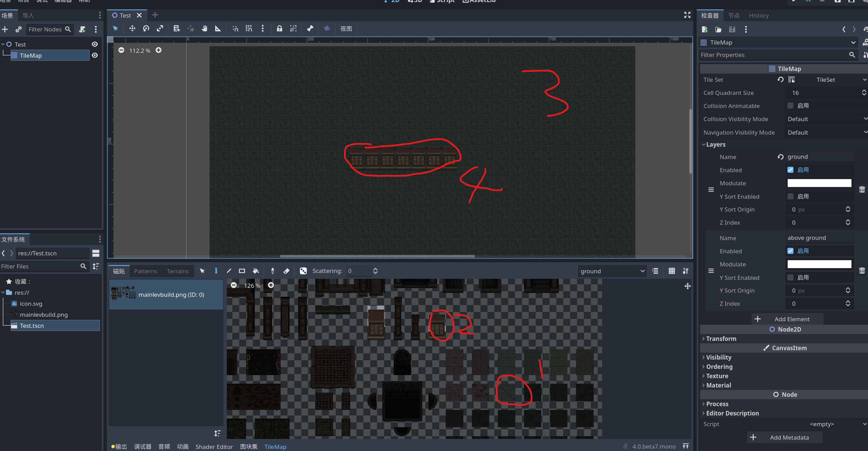Select the Eraser tool in TileMap toolbar
The height and width of the screenshot is (451, 868).
286,271
